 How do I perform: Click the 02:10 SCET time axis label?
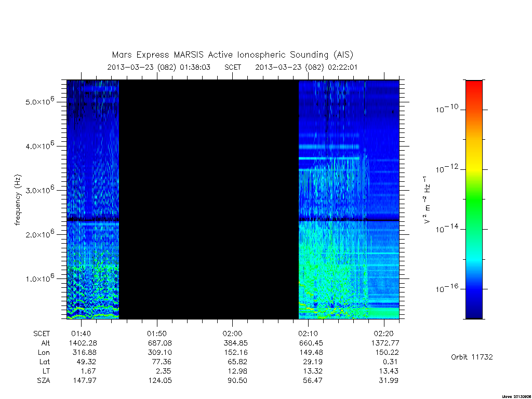(x=308, y=334)
